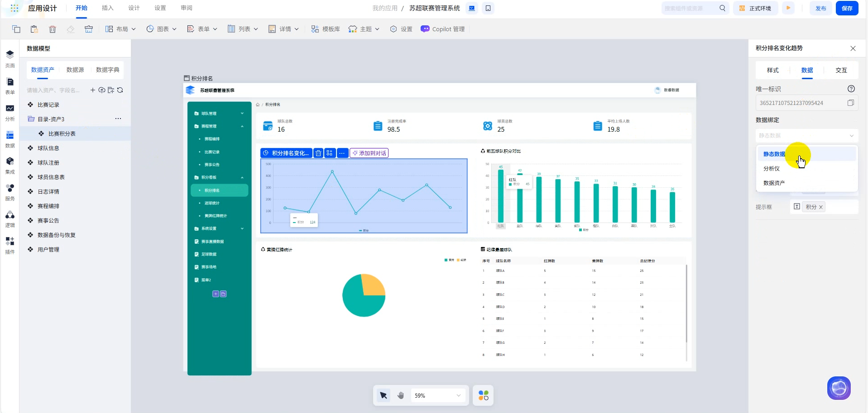This screenshot has height=413, width=868.
Task: Switch to the 样式 style tab
Action: (x=772, y=70)
